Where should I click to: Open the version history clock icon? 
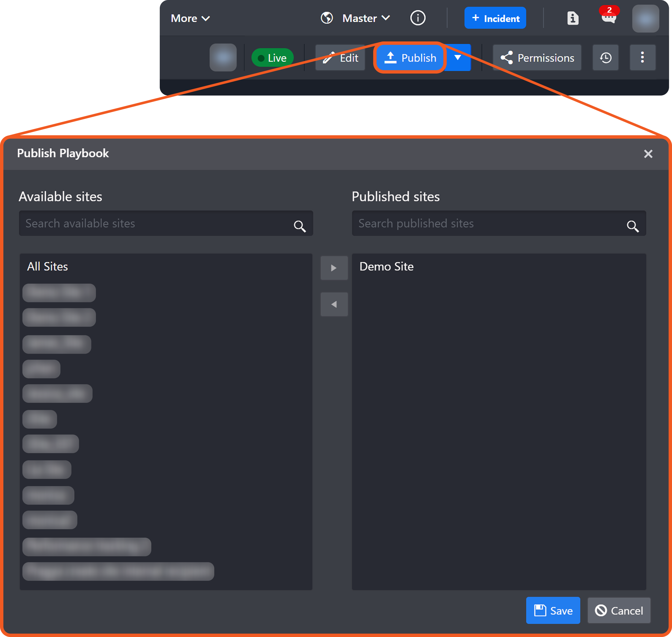point(605,58)
